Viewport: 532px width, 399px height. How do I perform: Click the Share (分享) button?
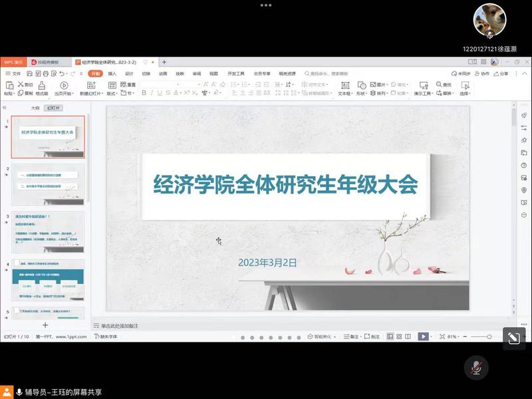coord(501,73)
